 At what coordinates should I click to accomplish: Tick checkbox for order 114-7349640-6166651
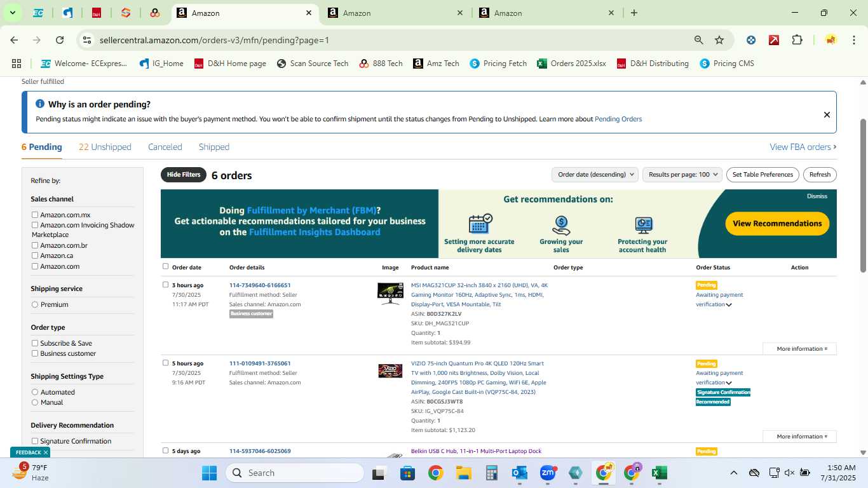[x=166, y=285]
